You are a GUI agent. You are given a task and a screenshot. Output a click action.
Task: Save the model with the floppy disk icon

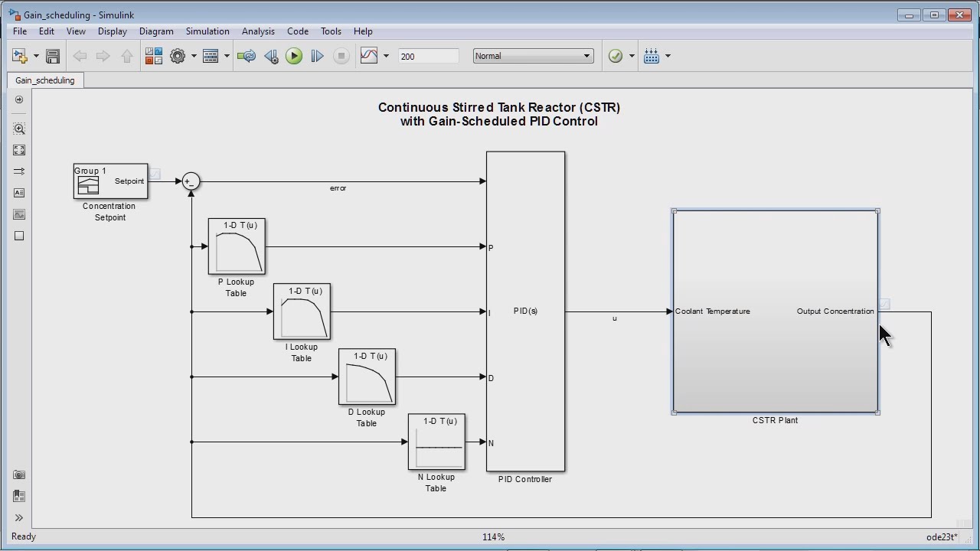53,56
